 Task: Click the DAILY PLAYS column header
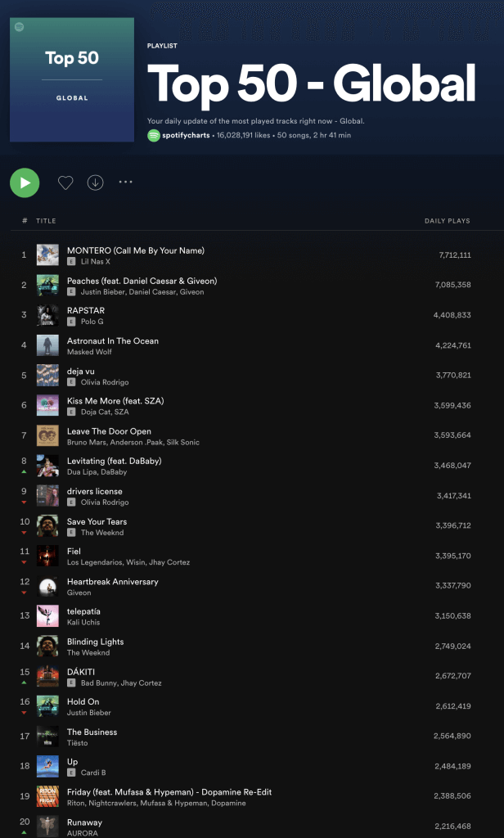(x=447, y=221)
